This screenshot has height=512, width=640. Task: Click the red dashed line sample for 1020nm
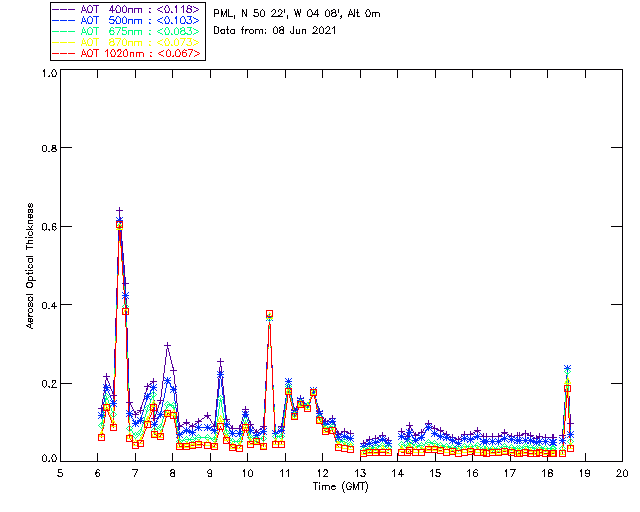64,53
